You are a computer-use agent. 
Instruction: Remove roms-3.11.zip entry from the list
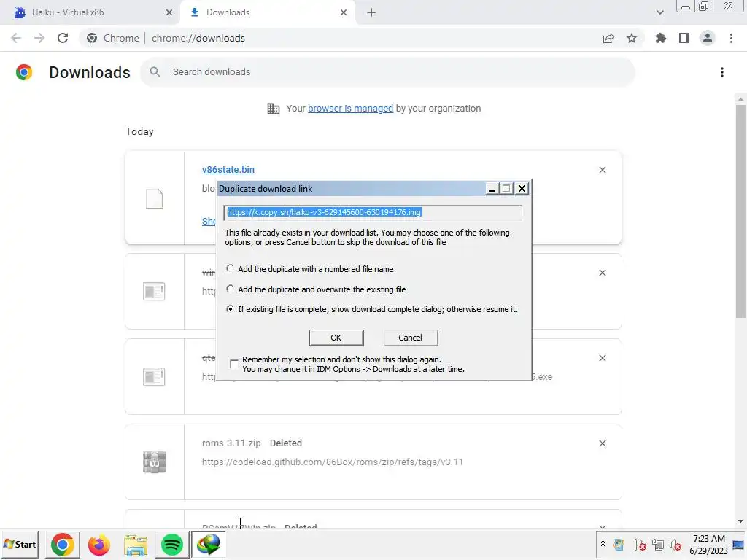tap(602, 443)
